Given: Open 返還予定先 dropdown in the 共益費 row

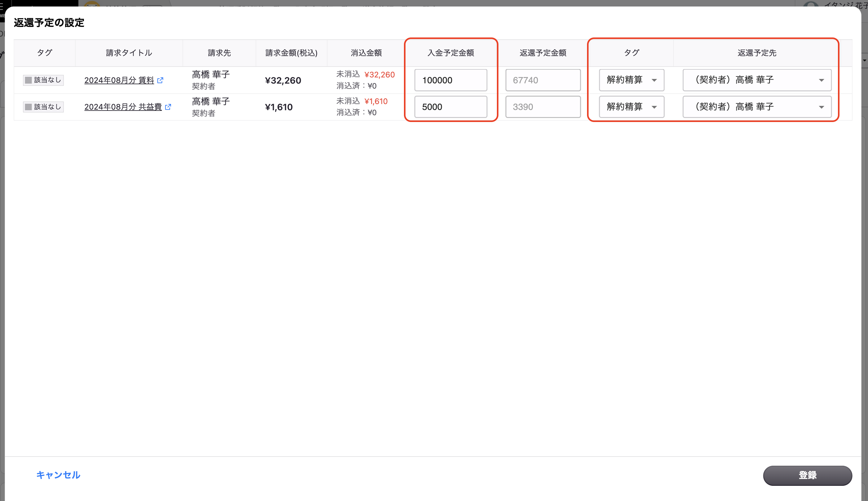Looking at the screenshot, I should (x=757, y=107).
